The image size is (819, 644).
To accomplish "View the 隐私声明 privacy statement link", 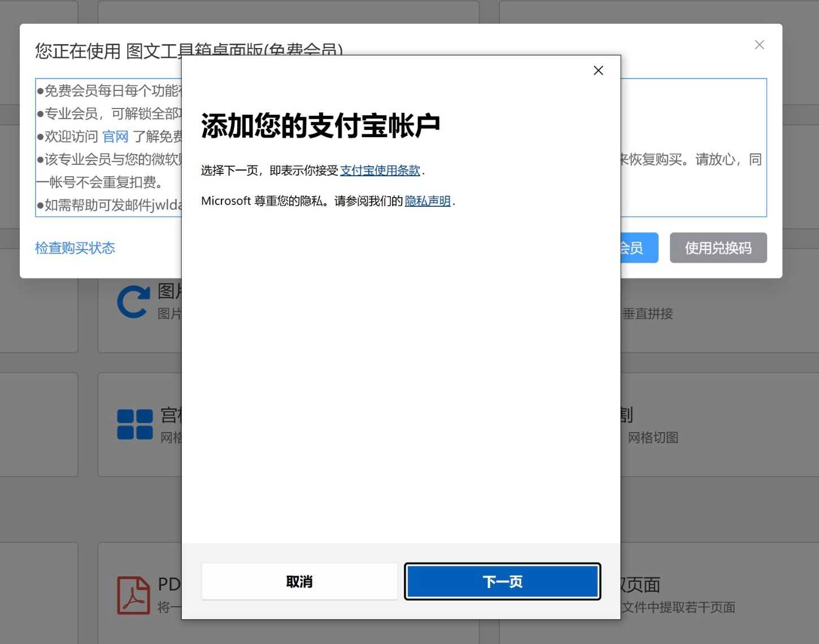I will pyautogui.click(x=427, y=201).
